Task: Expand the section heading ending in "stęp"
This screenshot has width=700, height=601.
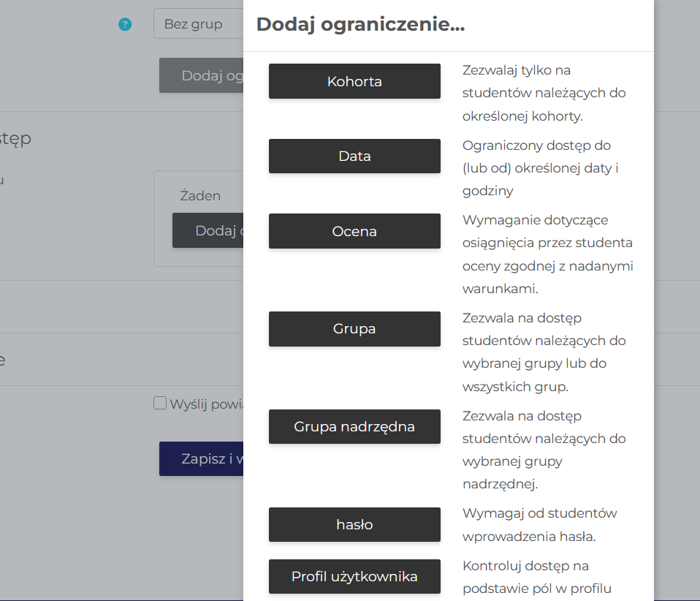Action: click(16, 138)
